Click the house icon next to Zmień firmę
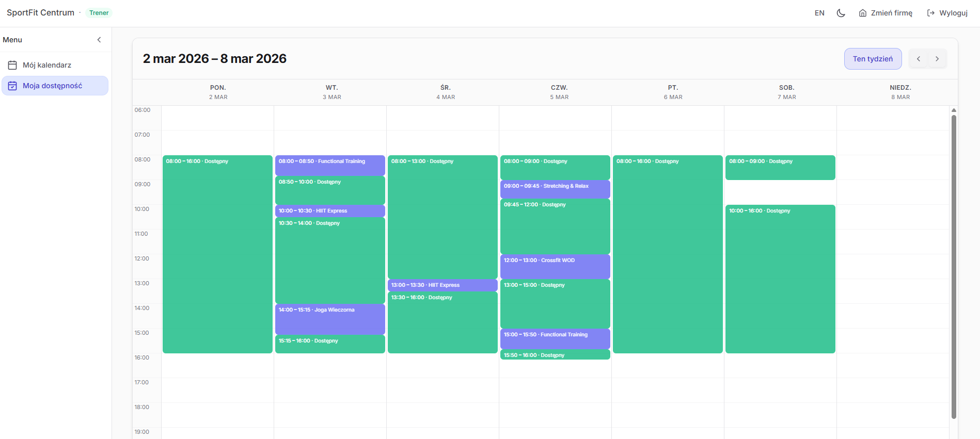Viewport: 980px width, 439px height. pyautogui.click(x=862, y=13)
